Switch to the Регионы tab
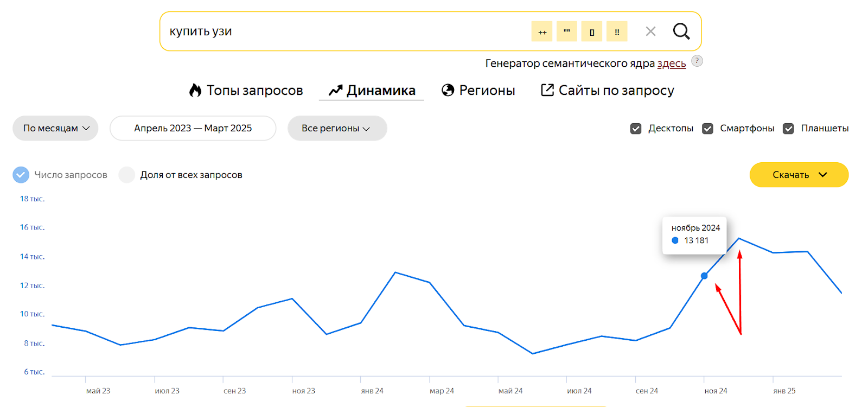This screenshot has width=868, height=407. (x=478, y=91)
